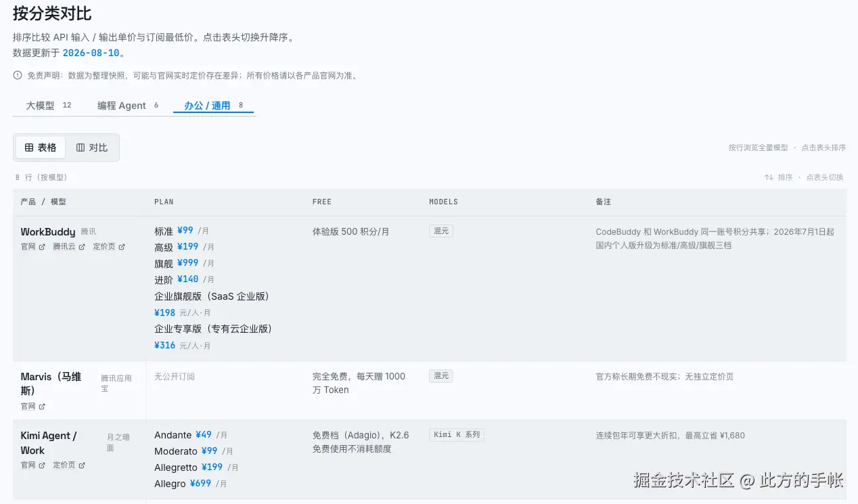Sort by FREE column header

point(322,202)
